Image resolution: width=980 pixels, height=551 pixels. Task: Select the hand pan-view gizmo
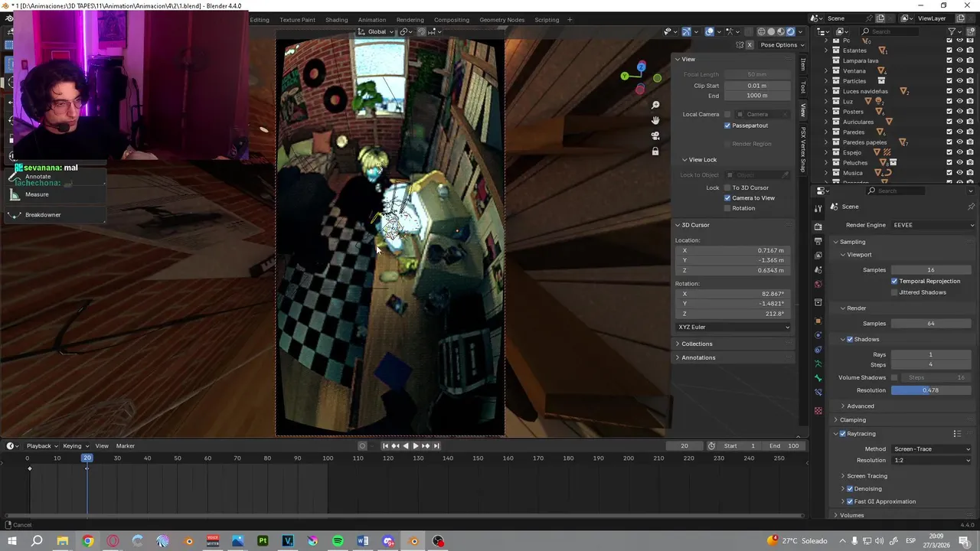point(655,120)
